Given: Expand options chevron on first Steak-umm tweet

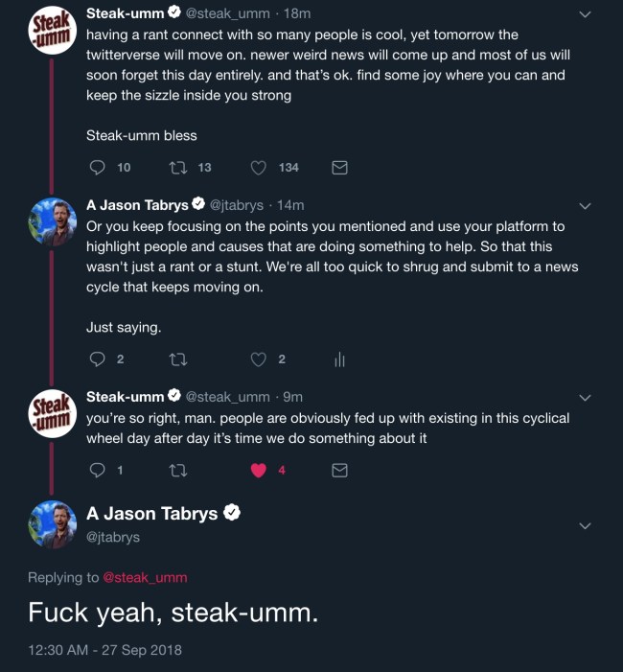Looking at the screenshot, I should click(x=586, y=14).
